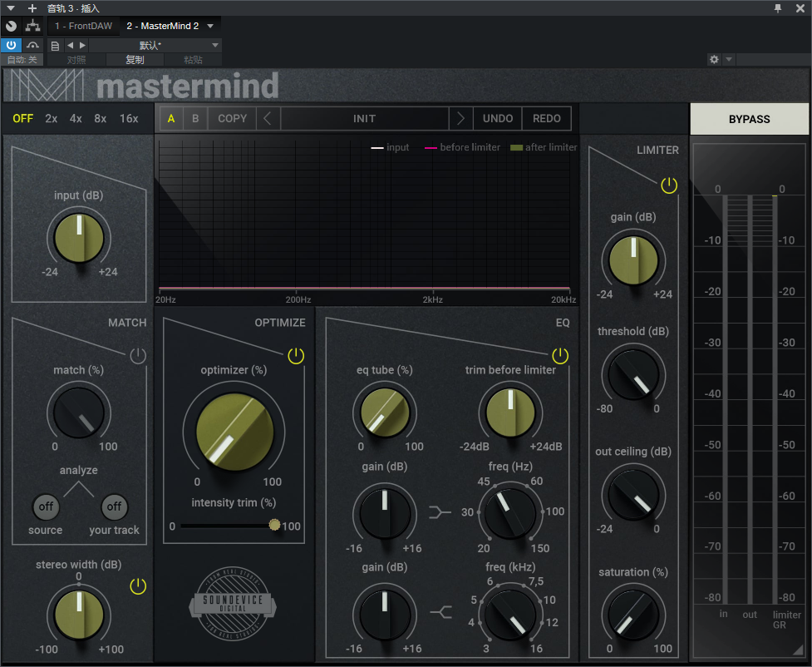Click the limiter gain (dB) knob
812x667 pixels.
pos(633,260)
